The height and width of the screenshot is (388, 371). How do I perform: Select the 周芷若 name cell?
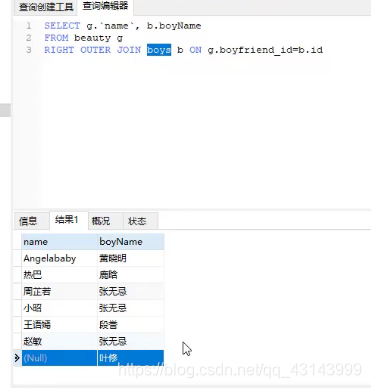[x=59, y=291]
